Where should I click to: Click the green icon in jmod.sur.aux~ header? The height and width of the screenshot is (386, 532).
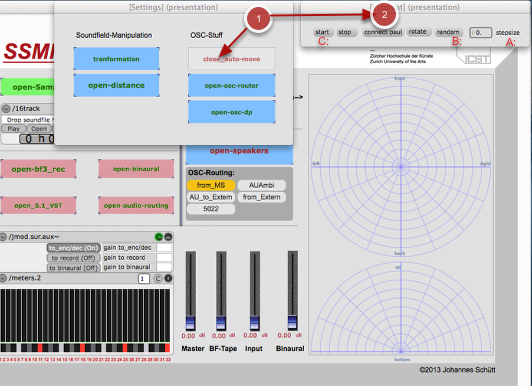(158, 237)
